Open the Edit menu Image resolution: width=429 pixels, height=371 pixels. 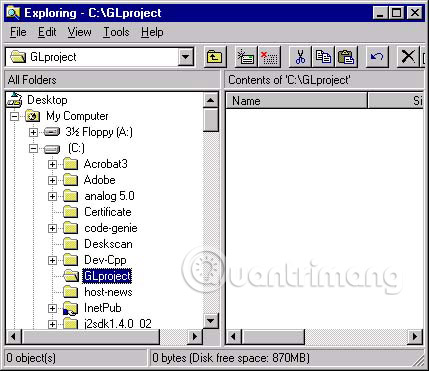pyautogui.click(x=47, y=32)
